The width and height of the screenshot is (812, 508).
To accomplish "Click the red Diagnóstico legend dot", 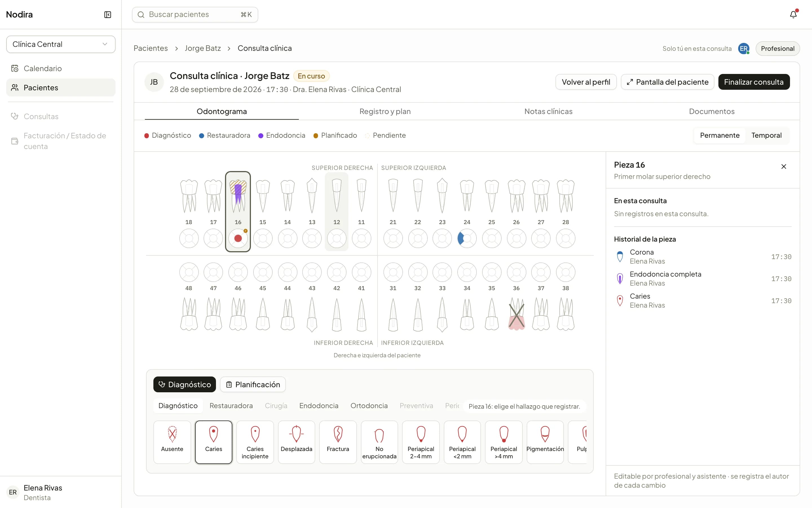I will click(x=147, y=136).
